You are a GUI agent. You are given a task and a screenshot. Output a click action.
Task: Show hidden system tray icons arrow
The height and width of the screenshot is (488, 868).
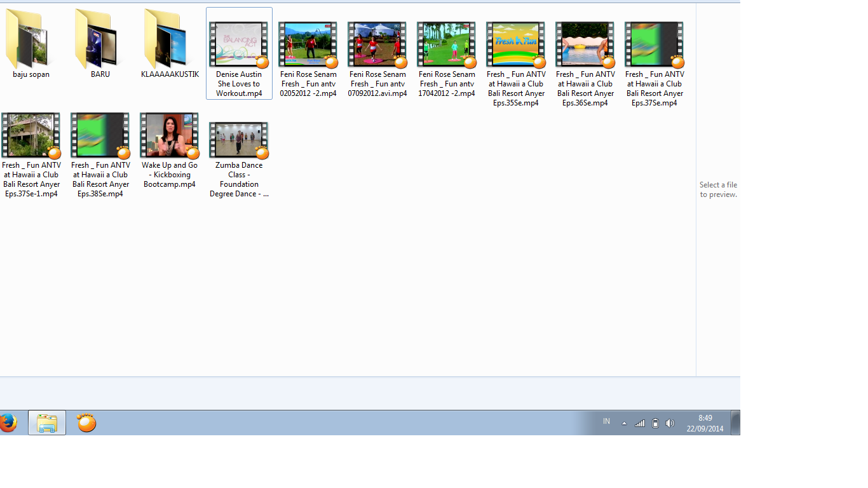pos(624,423)
